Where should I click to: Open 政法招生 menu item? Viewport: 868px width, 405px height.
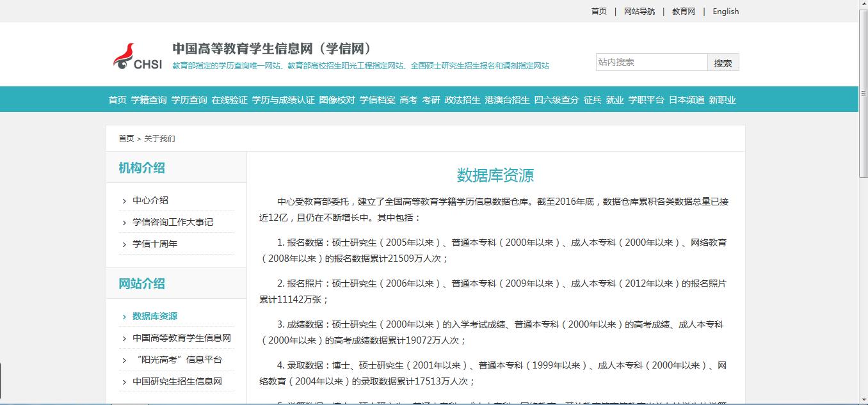pos(462,100)
